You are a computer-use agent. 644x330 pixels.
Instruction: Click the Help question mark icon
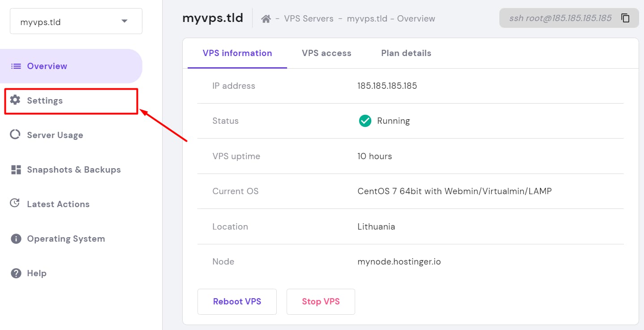point(16,273)
